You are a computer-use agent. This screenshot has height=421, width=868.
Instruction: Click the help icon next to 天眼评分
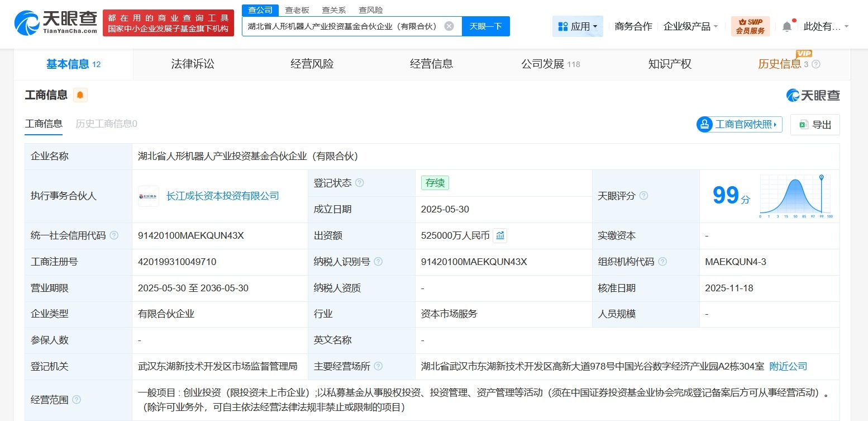click(x=643, y=196)
